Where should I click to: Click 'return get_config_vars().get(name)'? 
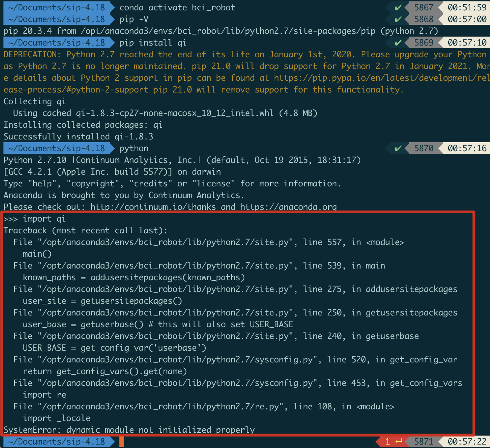click(105, 371)
